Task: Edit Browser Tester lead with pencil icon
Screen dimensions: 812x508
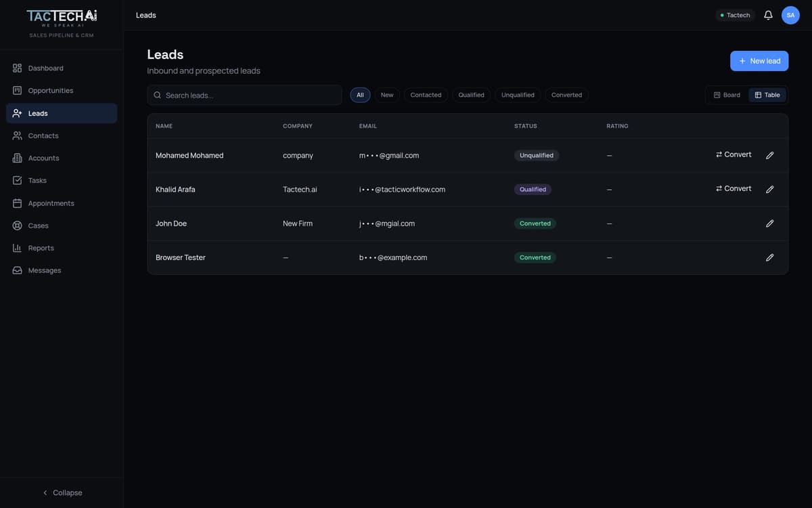Action: click(x=769, y=257)
